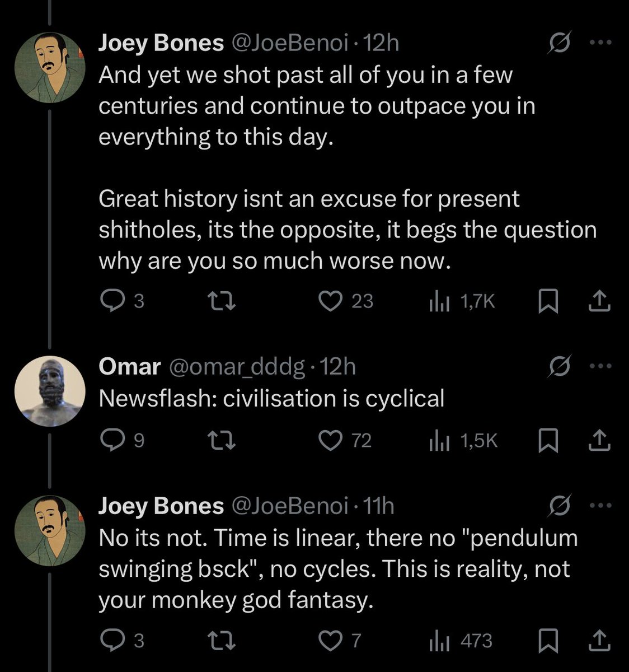Share Joey Bones' Time is linear tweet

(x=599, y=641)
